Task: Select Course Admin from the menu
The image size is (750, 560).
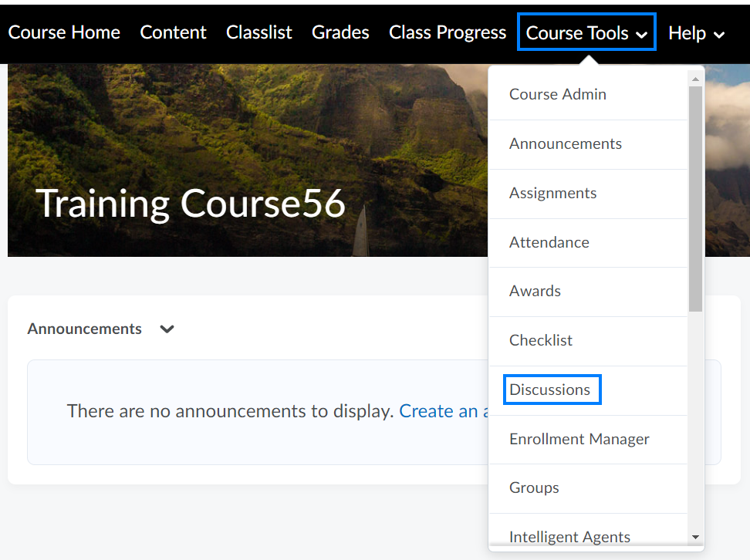Action: click(x=557, y=94)
